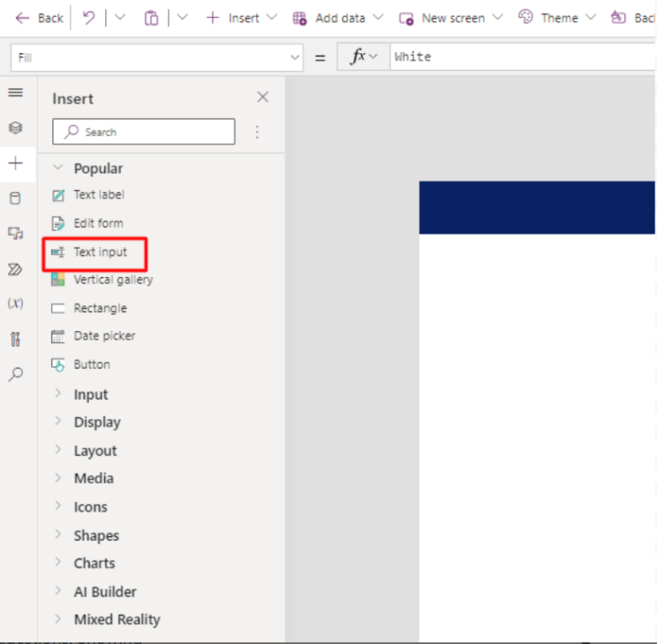Open the hamburger menu in left rail
The image size is (657, 644).
point(15,92)
